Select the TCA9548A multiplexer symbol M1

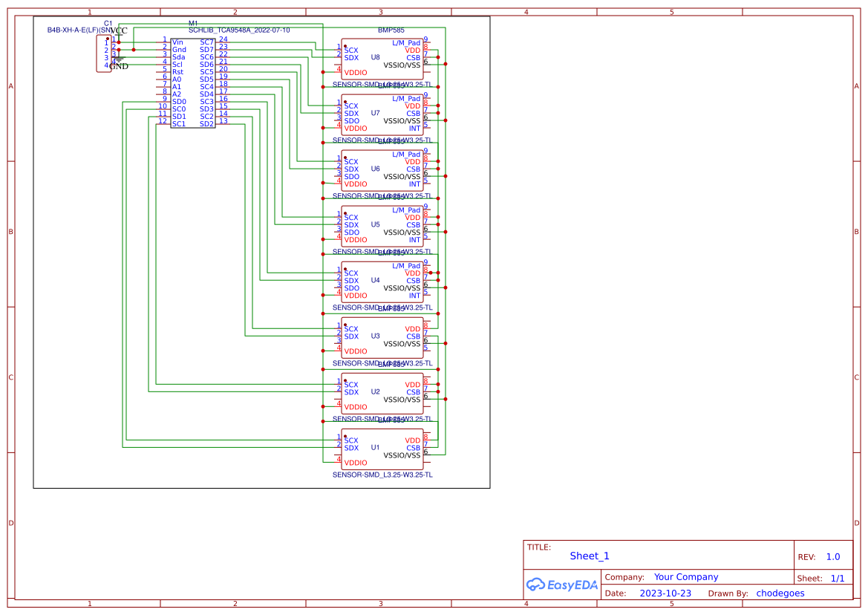pyautogui.click(x=193, y=82)
